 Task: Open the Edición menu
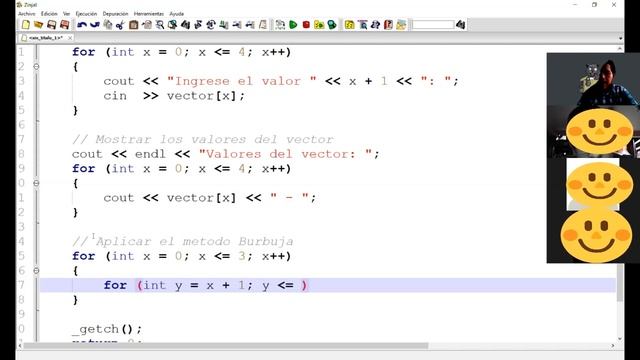[x=49, y=13]
